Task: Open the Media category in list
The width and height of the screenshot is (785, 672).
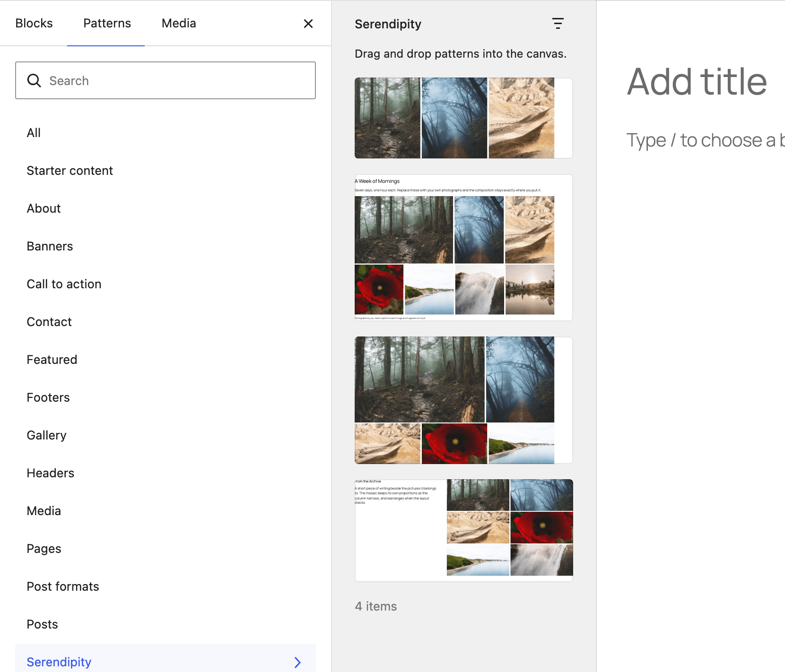Action: click(x=166, y=511)
